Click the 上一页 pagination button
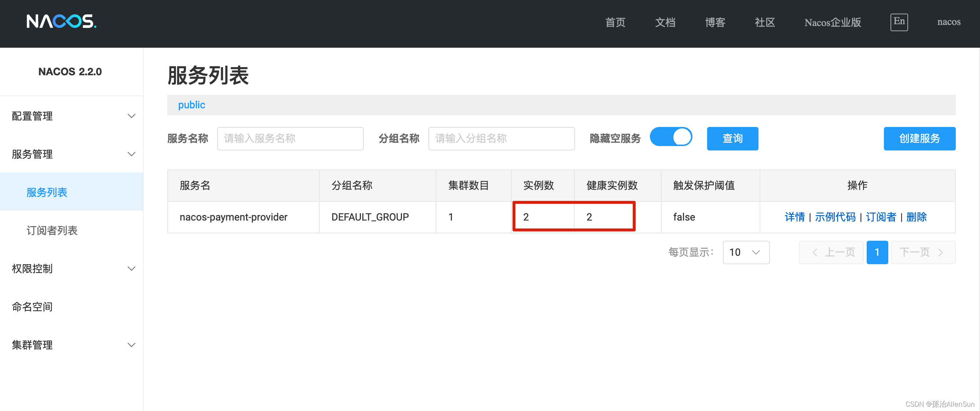Image resolution: width=980 pixels, height=411 pixels. [x=831, y=252]
